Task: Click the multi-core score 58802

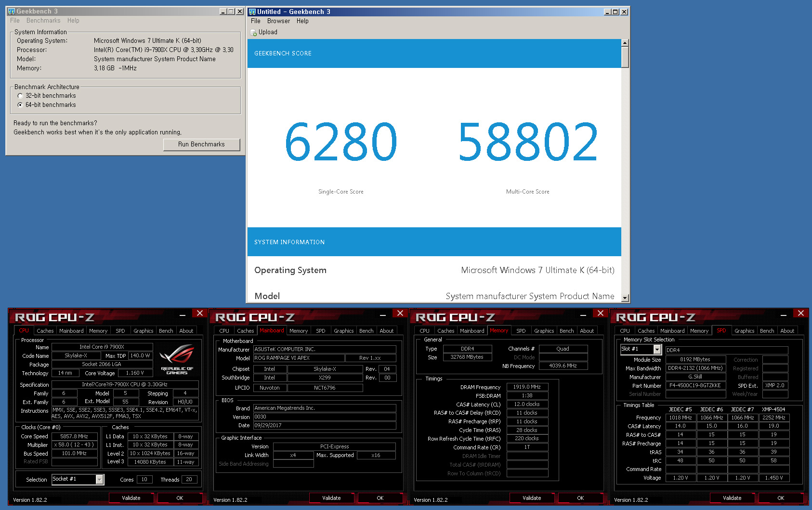Action: coord(528,142)
